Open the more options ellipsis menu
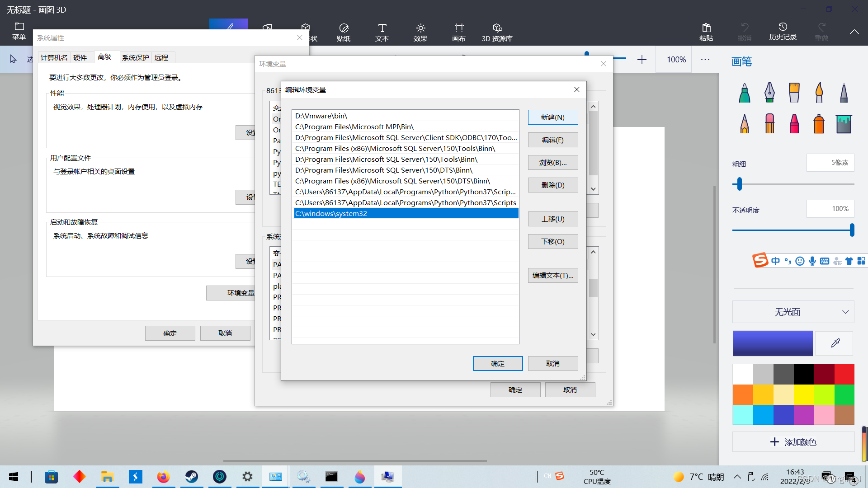Image resolution: width=868 pixels, height=488 pixels. pyautogui.click(x=705, y=60)
